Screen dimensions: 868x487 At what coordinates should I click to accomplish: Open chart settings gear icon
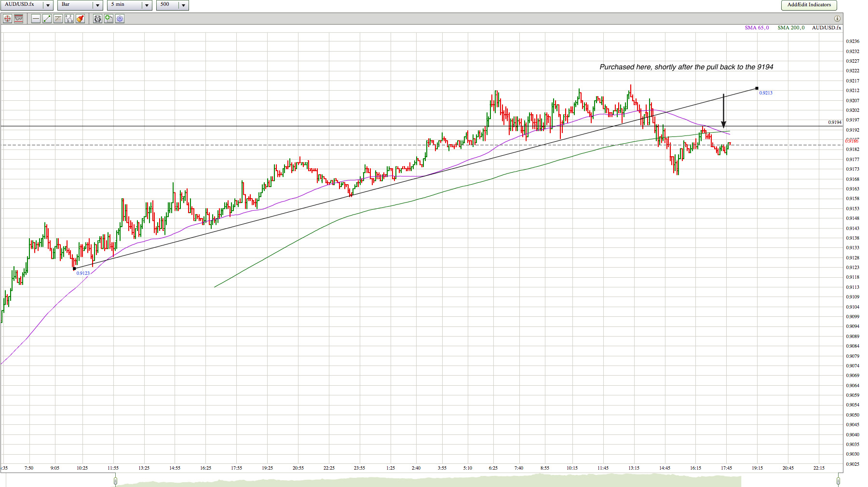tap(120, 19)
